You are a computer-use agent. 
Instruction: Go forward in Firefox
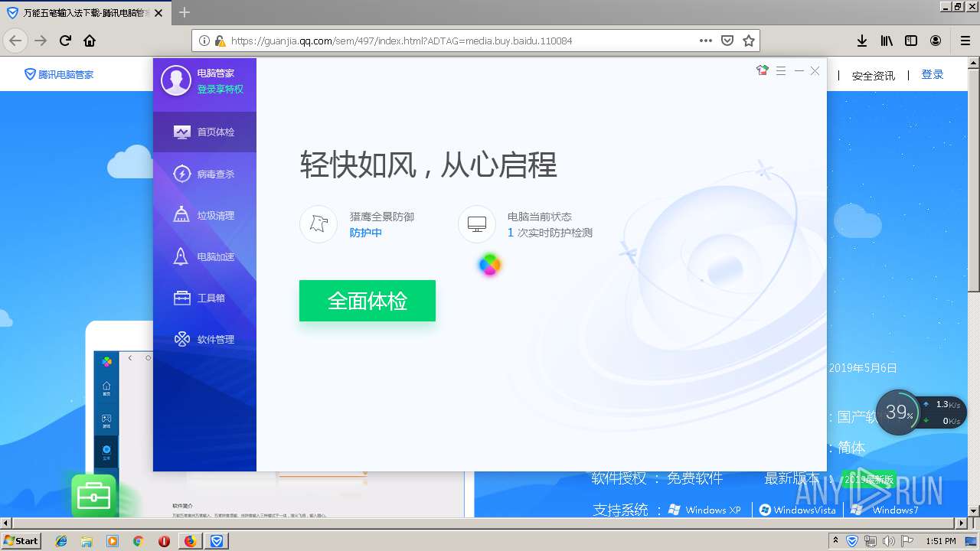point(41,41)
